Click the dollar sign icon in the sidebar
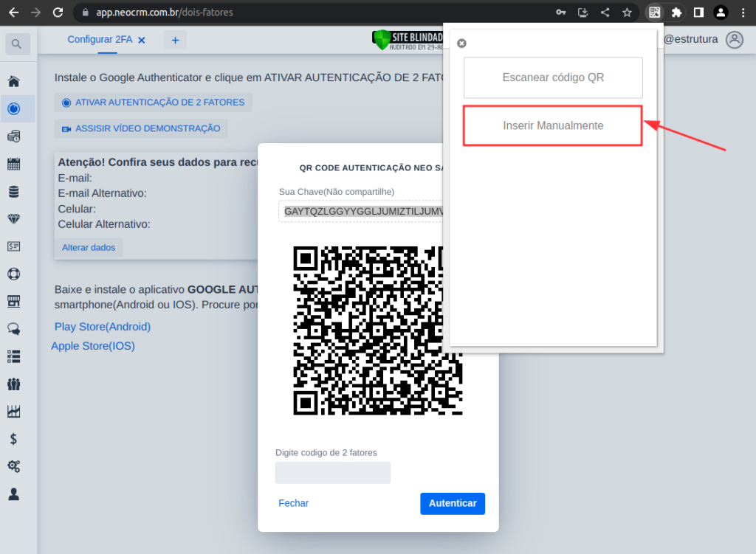The width and height of the screenshot is (756, 554). click(x=13, y=439)
